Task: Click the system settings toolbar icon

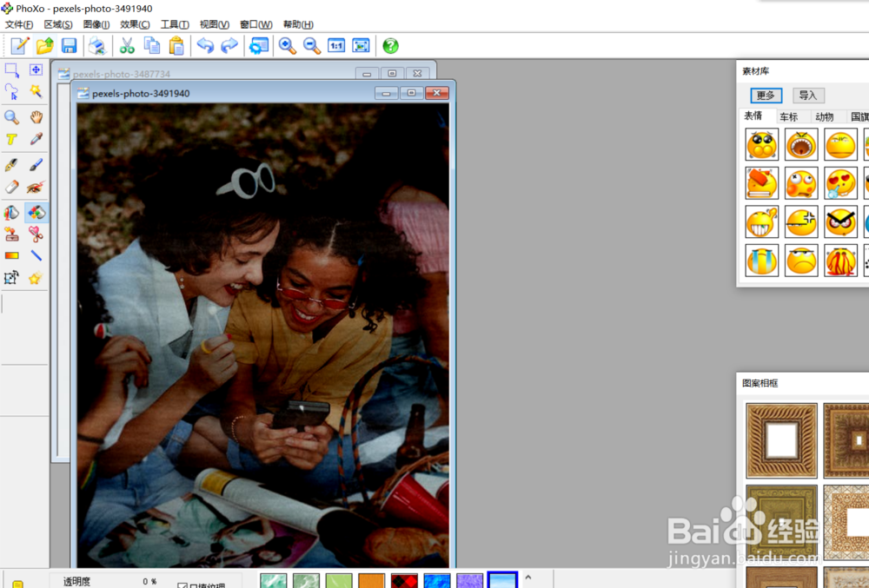Action: pos(258,45)
